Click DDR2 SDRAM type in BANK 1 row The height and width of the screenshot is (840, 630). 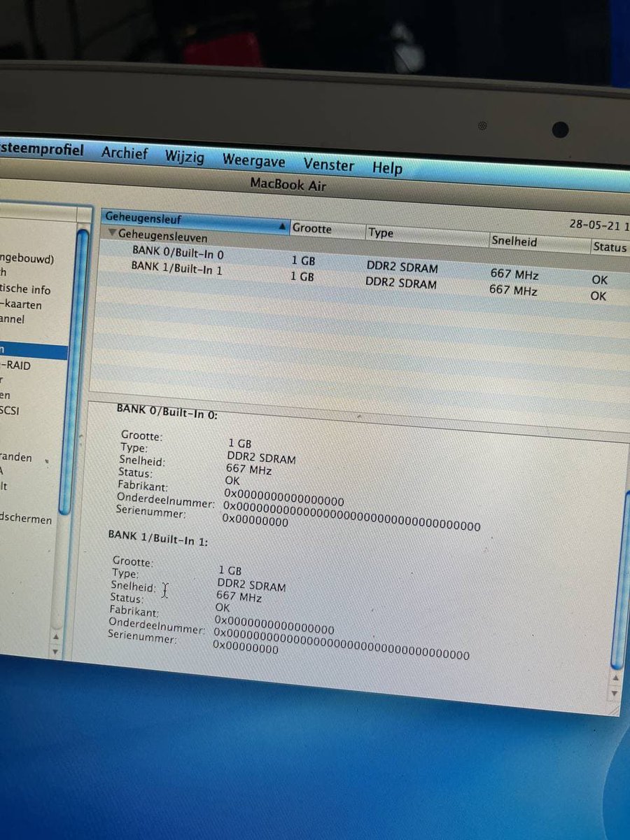pos(400,283)
